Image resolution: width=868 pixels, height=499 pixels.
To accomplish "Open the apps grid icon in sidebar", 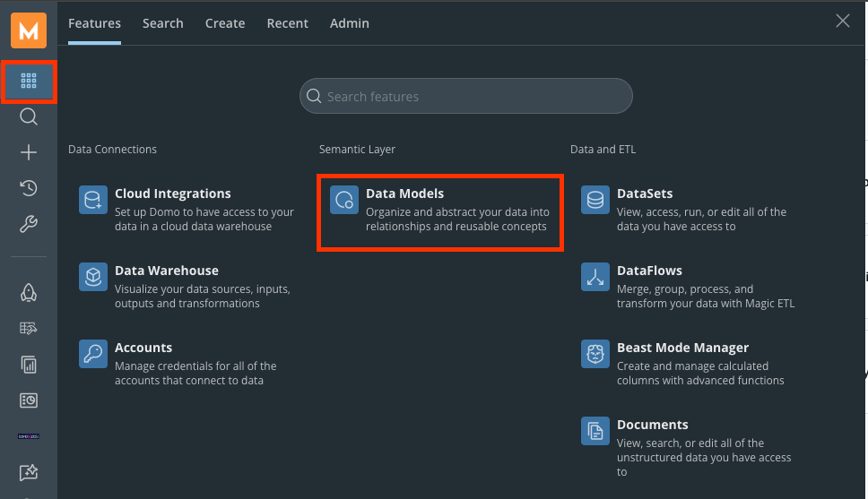I will tap(29, 82).
